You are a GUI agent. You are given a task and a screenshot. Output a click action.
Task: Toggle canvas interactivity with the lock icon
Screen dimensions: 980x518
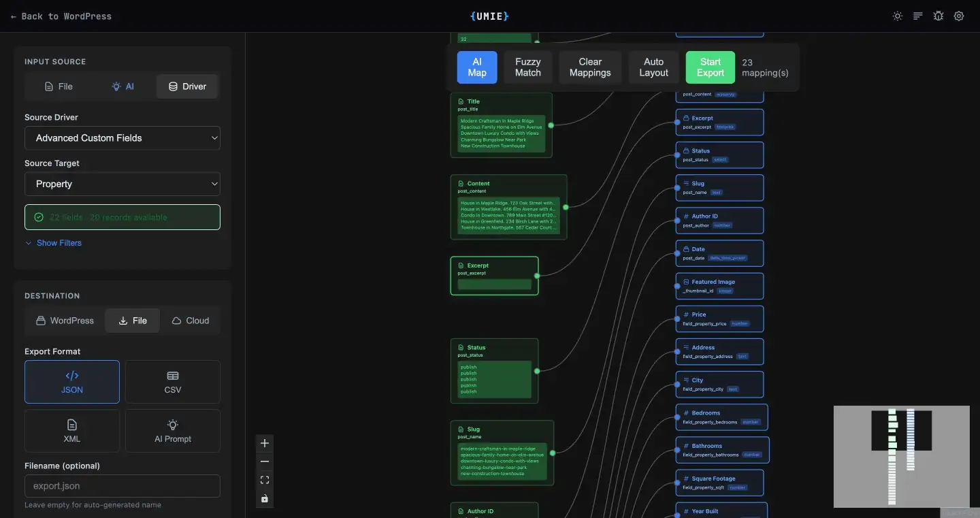click(x=265, y=498)
